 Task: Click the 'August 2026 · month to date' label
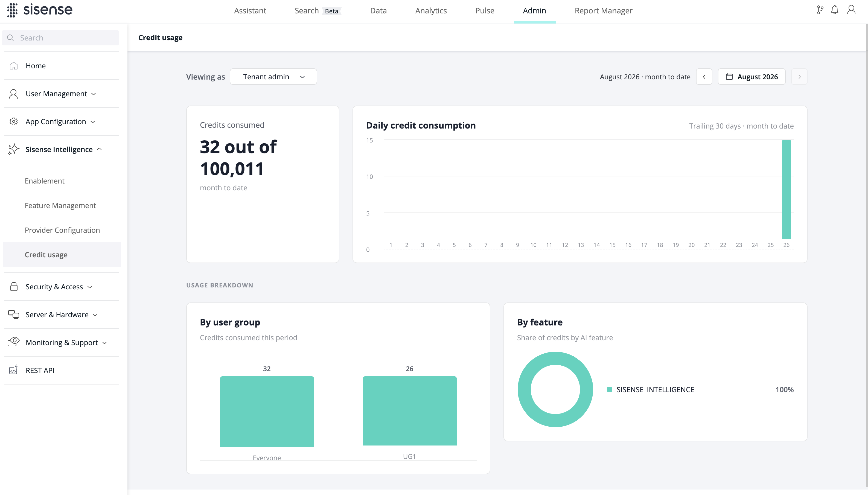tap(645, 77)
